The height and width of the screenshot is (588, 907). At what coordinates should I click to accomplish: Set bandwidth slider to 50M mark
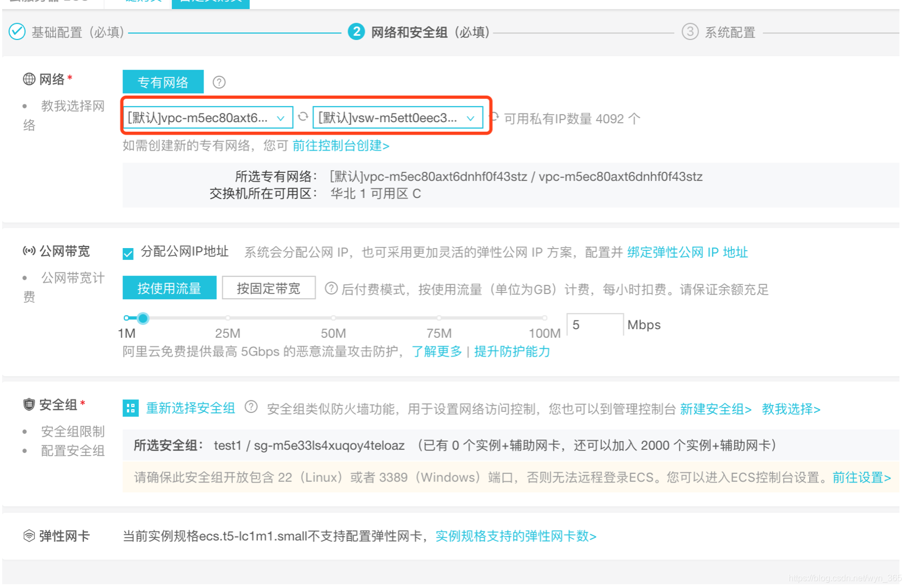coord(334,318)
